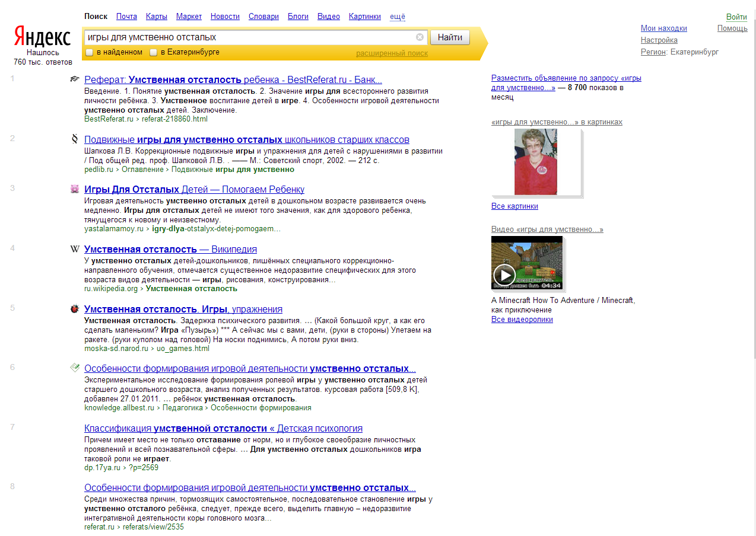756x536 pixels.
Task: Open 'Умственная отсталость — Википедия' result
Action: tap(170, 250)
